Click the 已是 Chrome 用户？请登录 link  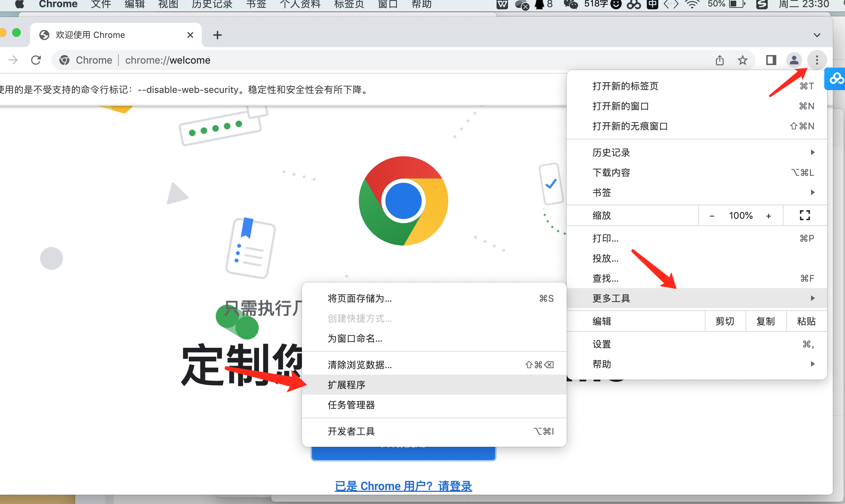403,486
